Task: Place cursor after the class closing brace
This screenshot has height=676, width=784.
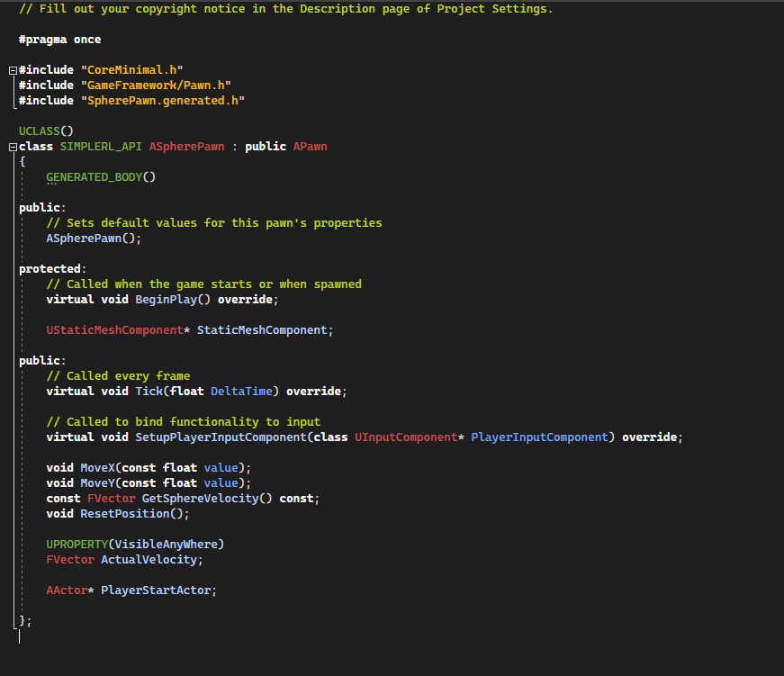Action: click(32, 621)
